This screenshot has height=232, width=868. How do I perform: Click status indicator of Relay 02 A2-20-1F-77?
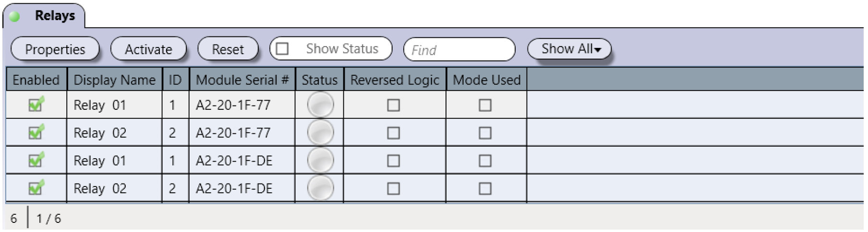tap(320, 133)
